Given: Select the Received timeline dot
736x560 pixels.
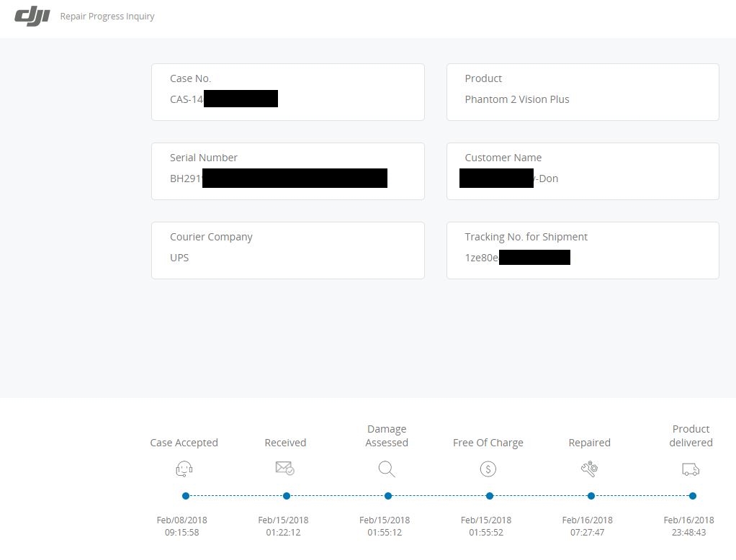Looking at the screenshot, I should [x=287, y=496].
